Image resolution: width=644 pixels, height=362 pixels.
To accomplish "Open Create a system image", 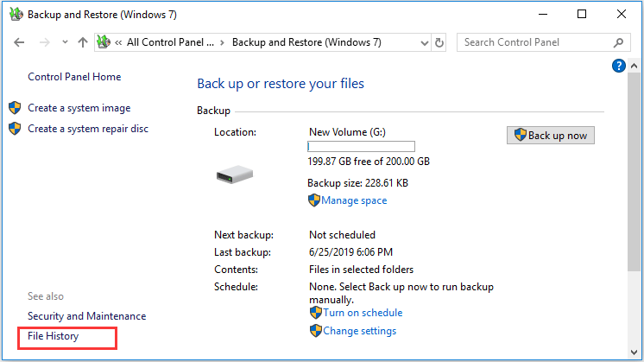I will (x=79, y=108).
